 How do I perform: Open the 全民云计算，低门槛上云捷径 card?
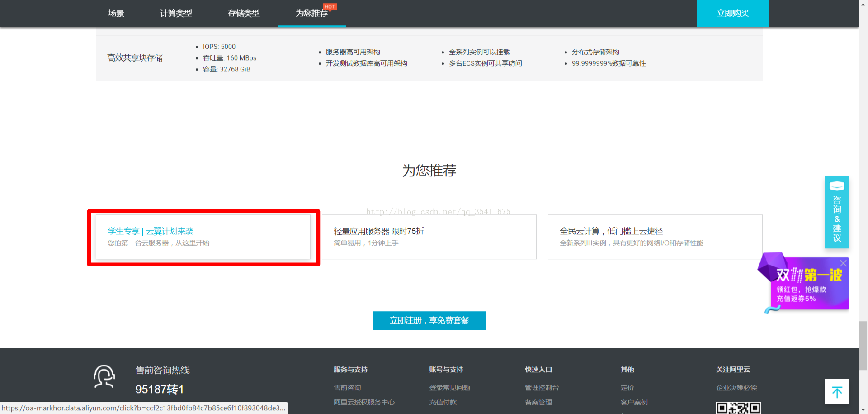(x=655, y=237)
